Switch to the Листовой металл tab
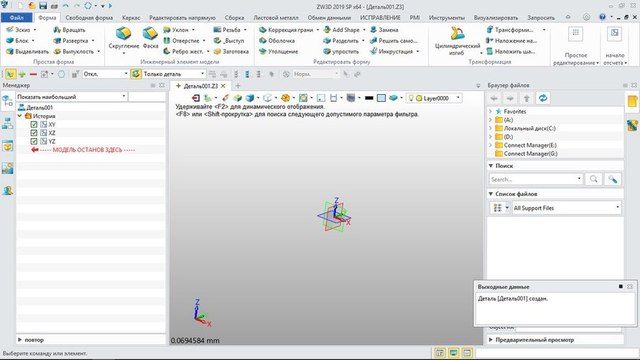The height and width of the screenshot is (360, 640). (276, 18)
